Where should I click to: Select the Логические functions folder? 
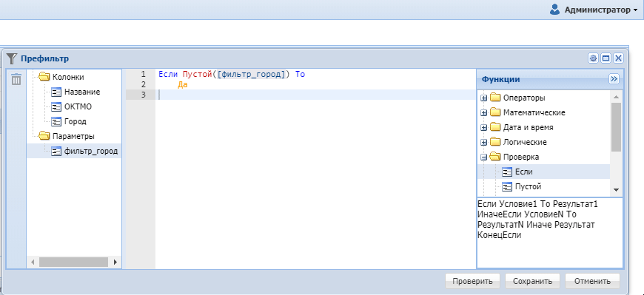pyautogui.click(x=525, y=143)
